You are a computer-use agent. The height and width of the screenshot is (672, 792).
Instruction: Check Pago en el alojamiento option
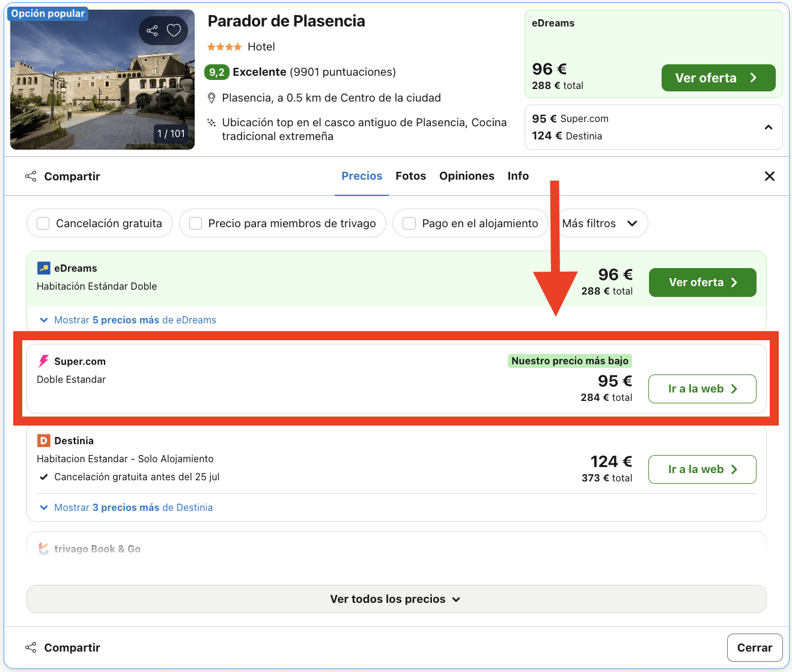409,224
